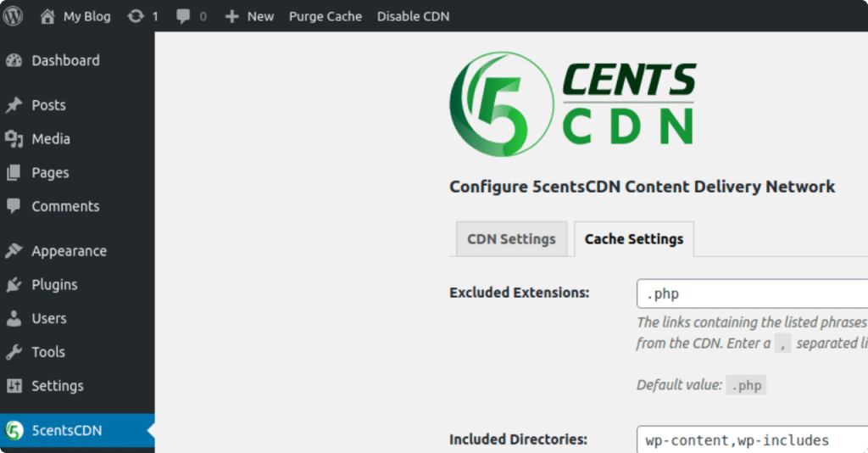Click the Configure 5centsCDN heading
The width and height of the screenshot is (868, 453).
[643, 187]
